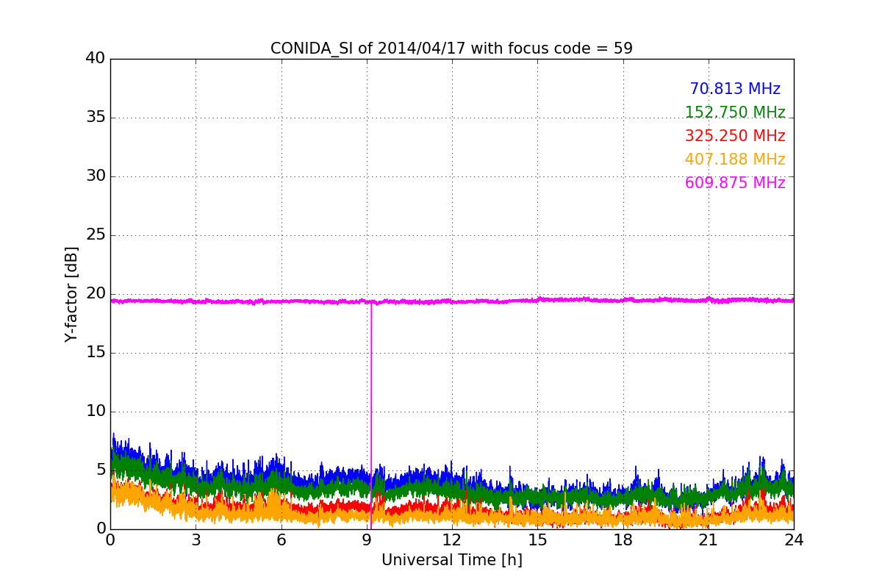Select the 407.188 MHz legend label
This screenshot has height=588, width=882.
pyautogui.click(x=735, y=159)
